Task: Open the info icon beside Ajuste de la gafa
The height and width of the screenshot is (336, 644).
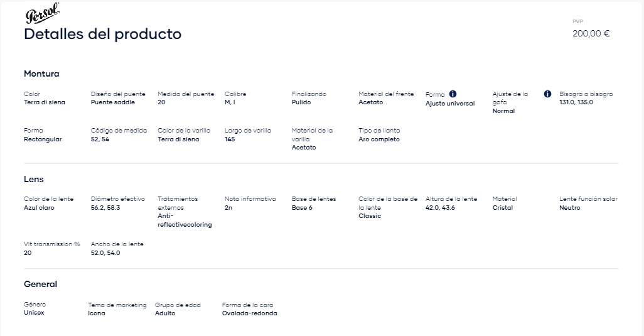Action: click(547, 94)
